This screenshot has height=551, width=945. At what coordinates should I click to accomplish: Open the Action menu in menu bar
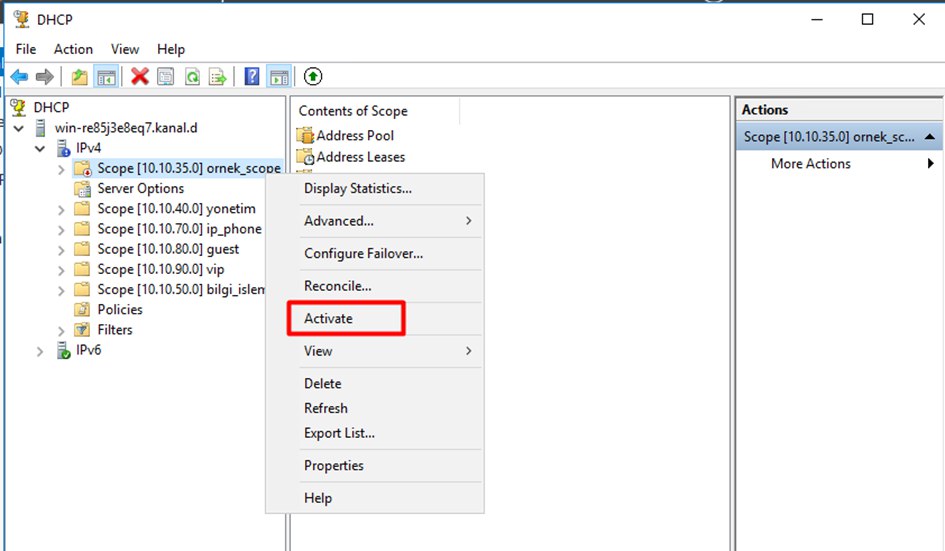point(73,49)
